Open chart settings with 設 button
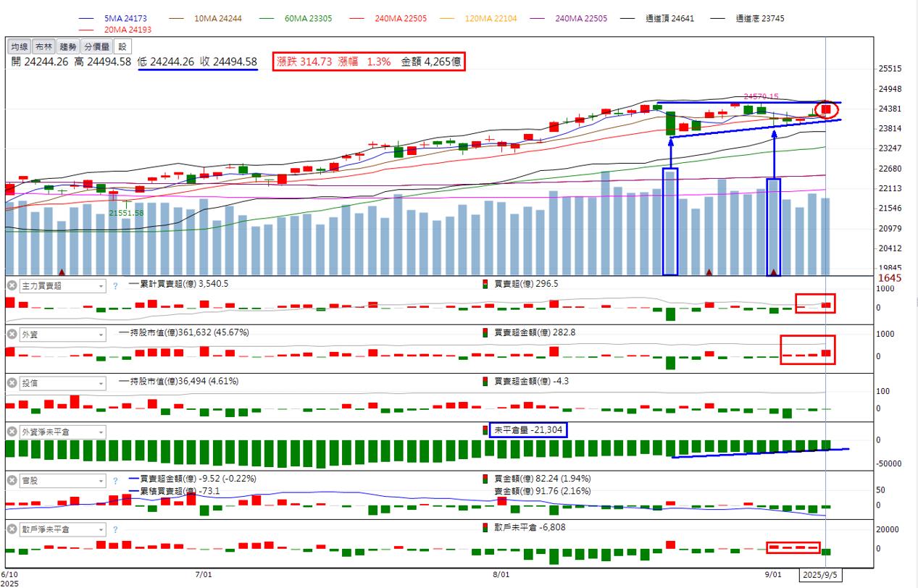The height and width of the screenshot is (588, 918). [122, 46]
